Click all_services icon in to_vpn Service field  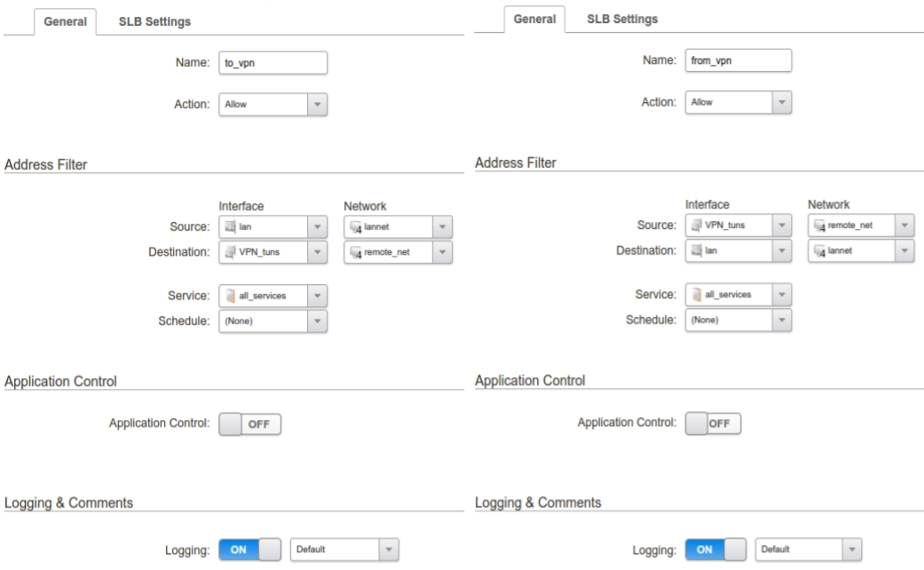(229, 295)
